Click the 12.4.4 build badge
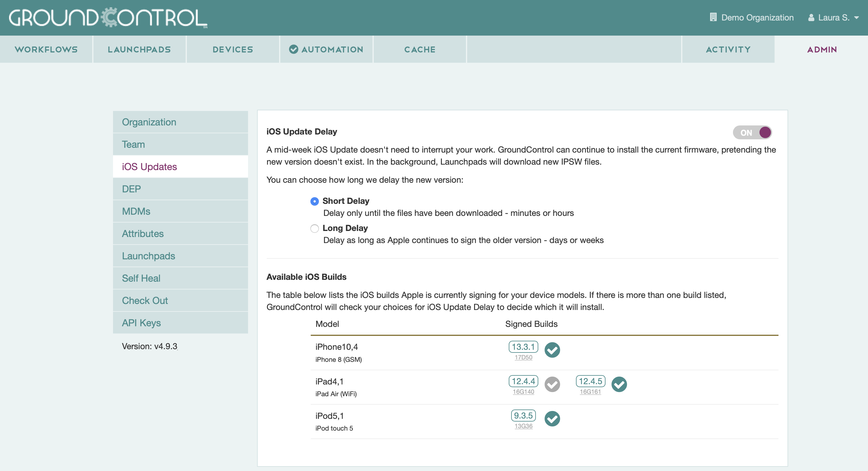 pos(523,381)
